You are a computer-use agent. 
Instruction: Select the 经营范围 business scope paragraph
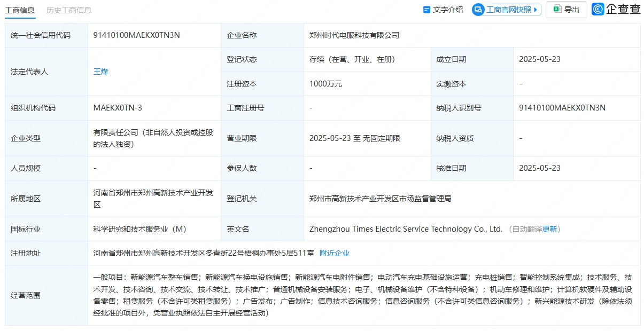[363, 295]
